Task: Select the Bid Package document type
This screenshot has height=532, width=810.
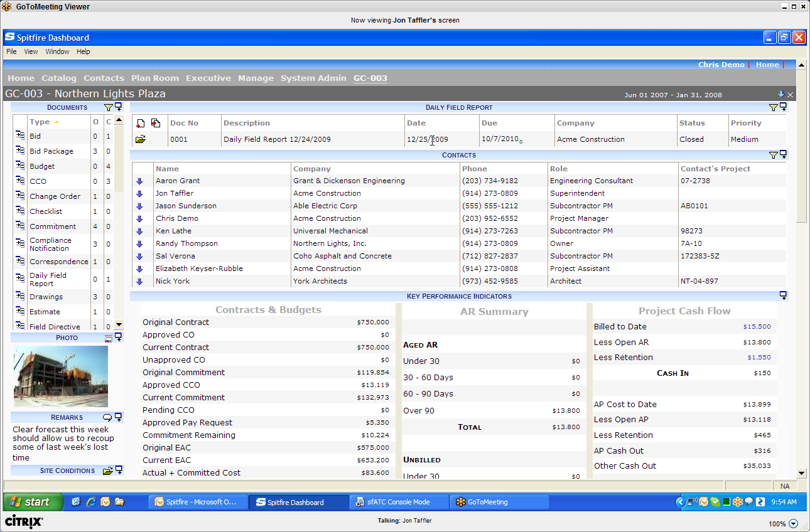Action: [x=51, y=151]
